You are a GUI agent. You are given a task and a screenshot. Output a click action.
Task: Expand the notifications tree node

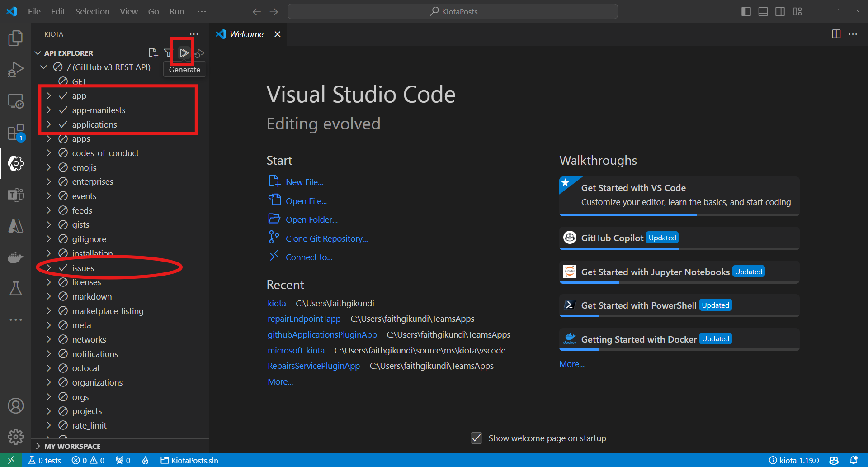point(49,354)
